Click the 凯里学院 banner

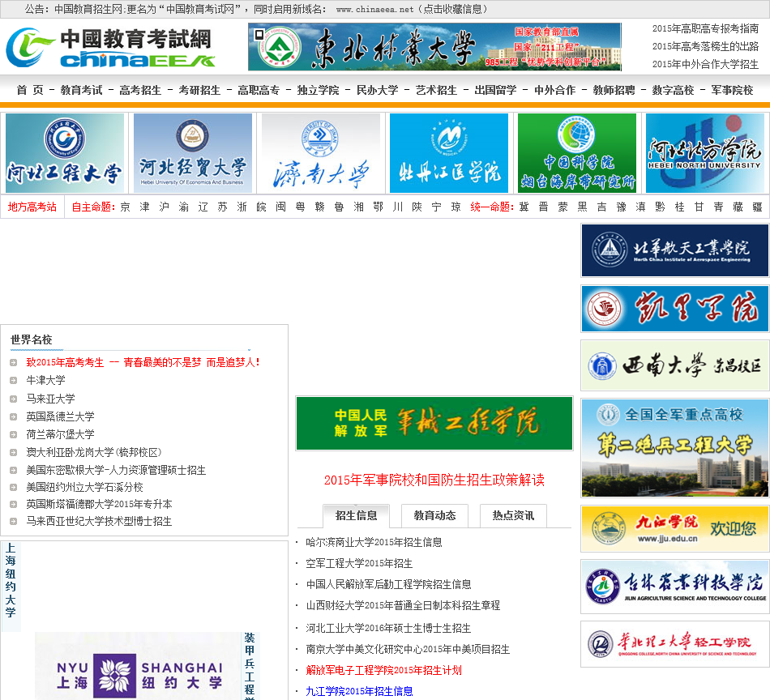674,309
